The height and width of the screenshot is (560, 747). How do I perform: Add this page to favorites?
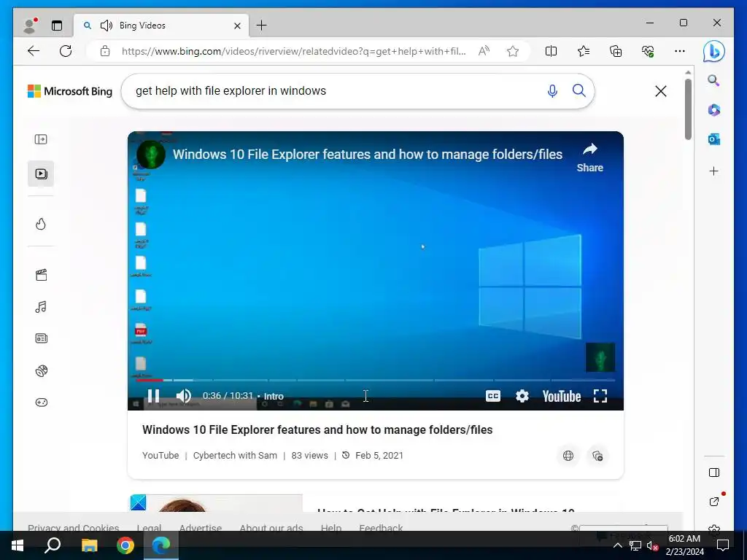[x=513, y=51]
